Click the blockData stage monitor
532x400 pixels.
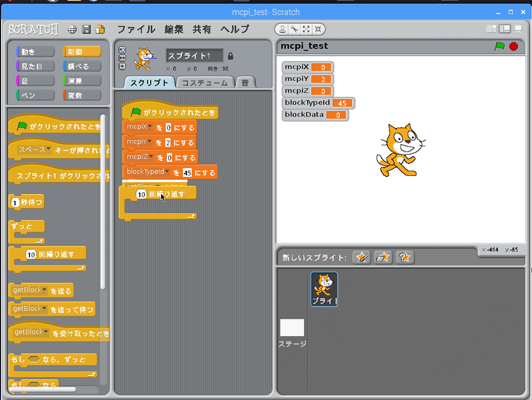(315, 115)
